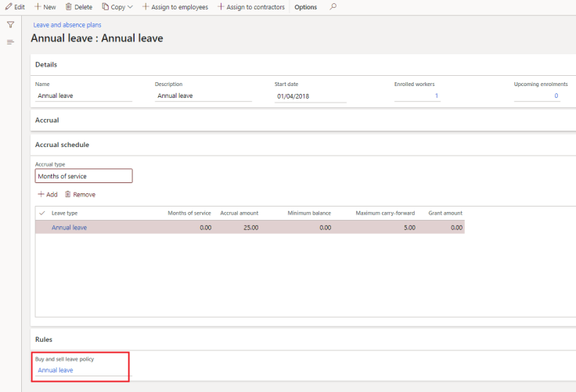
Task: Open Annual leave buy and sell policy link
Action: [x=56, y=370]
